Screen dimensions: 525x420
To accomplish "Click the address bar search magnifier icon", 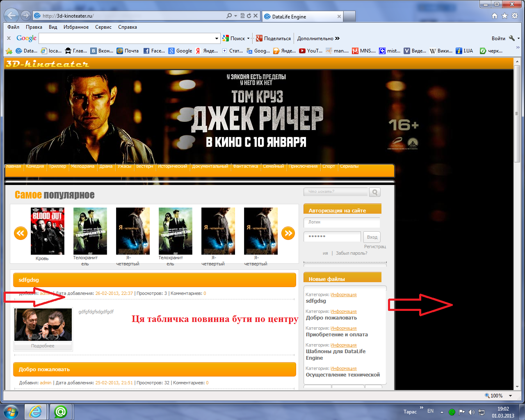I will pyautogui.click(x=229, y=16).
